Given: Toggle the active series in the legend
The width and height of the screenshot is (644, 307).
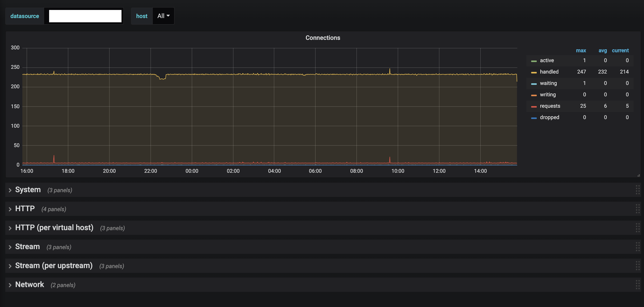Looking at the screenshot, I should (547, 60).
